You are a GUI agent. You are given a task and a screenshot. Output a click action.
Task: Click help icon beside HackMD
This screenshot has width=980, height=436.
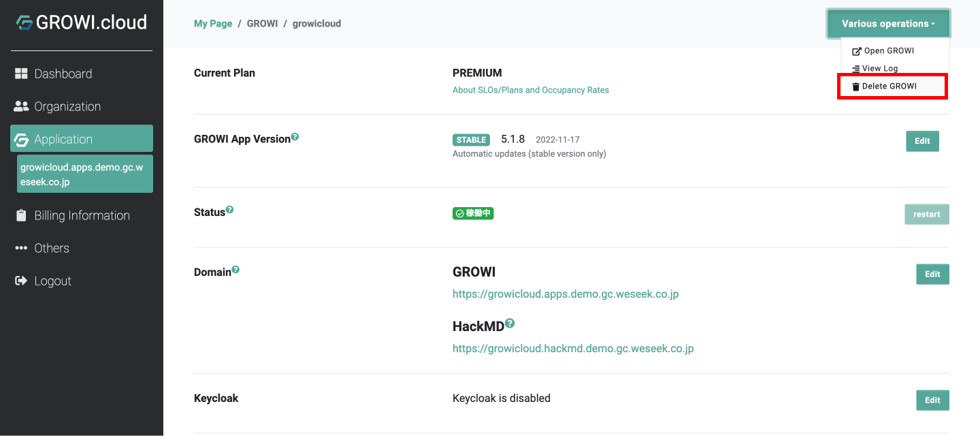coord(510,324)
